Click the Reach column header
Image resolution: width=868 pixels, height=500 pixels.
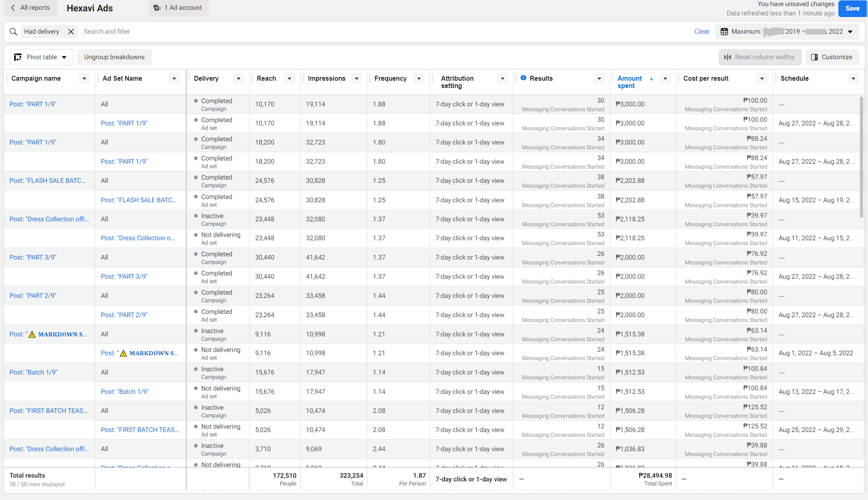pyautogui.click(x=266, y=79)
